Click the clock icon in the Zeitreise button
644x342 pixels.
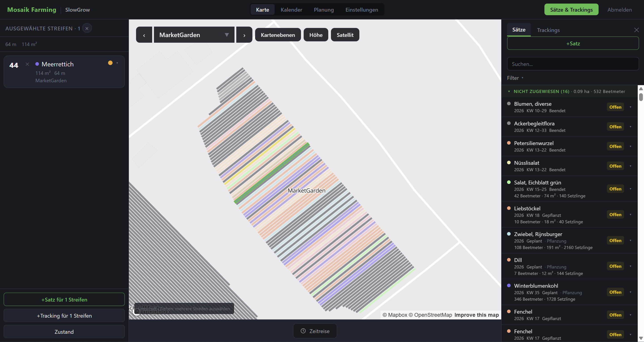(303, 331)
